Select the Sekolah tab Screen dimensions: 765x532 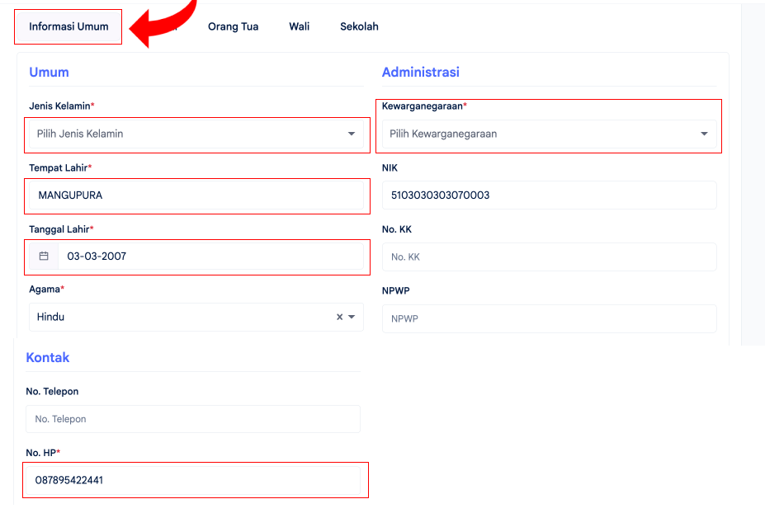pyautogui.click(x=359, y=26)
